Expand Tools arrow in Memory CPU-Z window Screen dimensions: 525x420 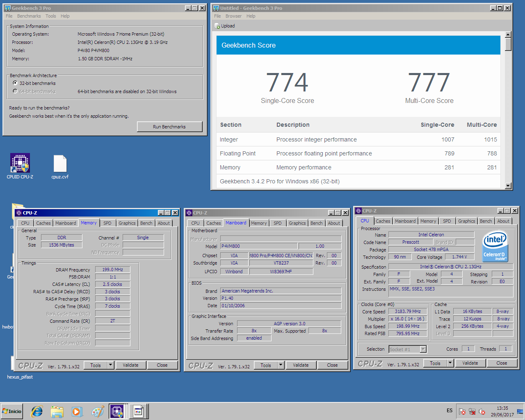coord(110,365)
